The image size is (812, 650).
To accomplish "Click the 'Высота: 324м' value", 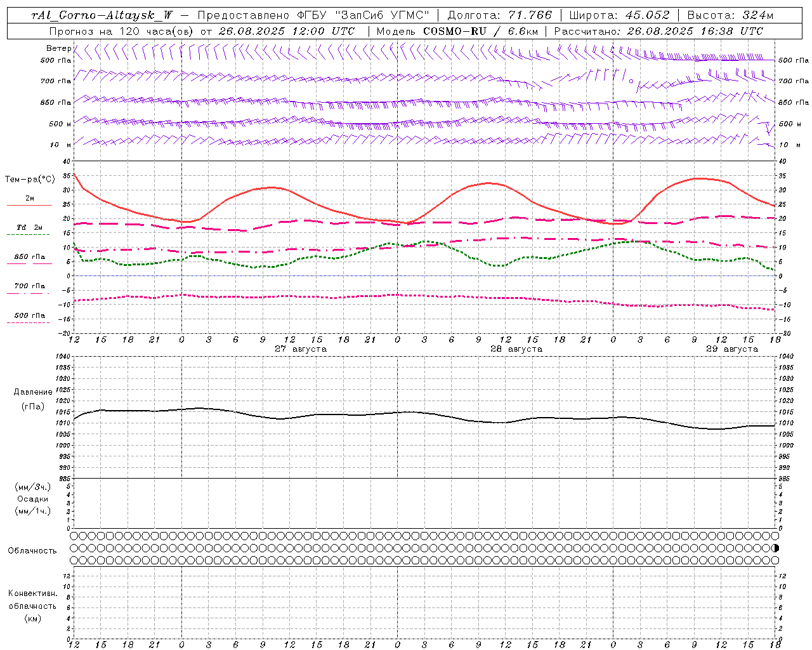I will 730,15.
